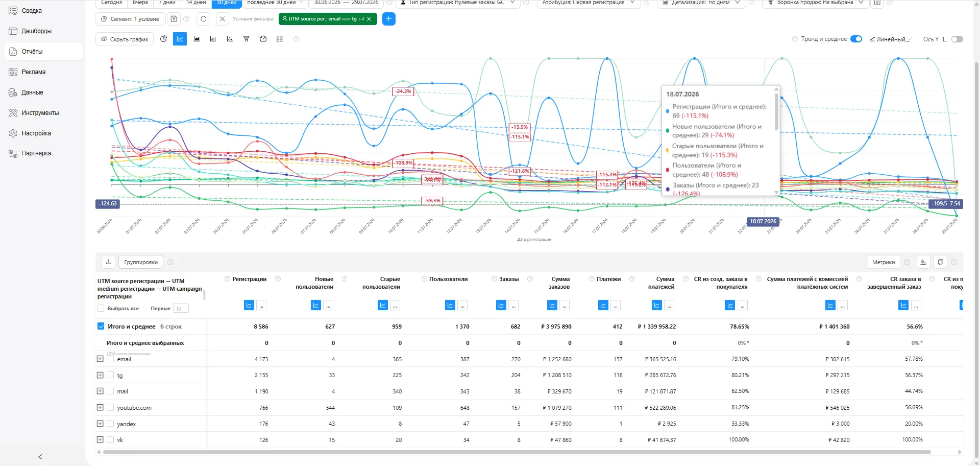Click Сегмент: 1 условие button
The image size is (980, 466).
(130, 19)
